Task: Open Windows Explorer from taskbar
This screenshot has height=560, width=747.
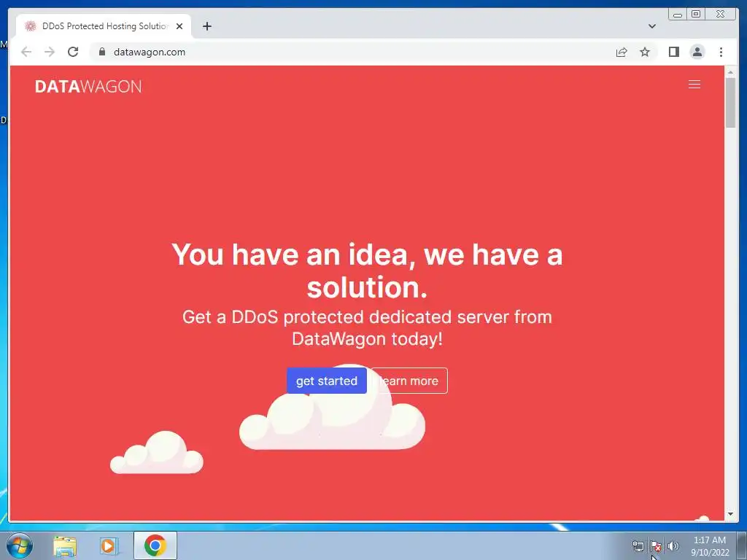Action: (65, 545)
